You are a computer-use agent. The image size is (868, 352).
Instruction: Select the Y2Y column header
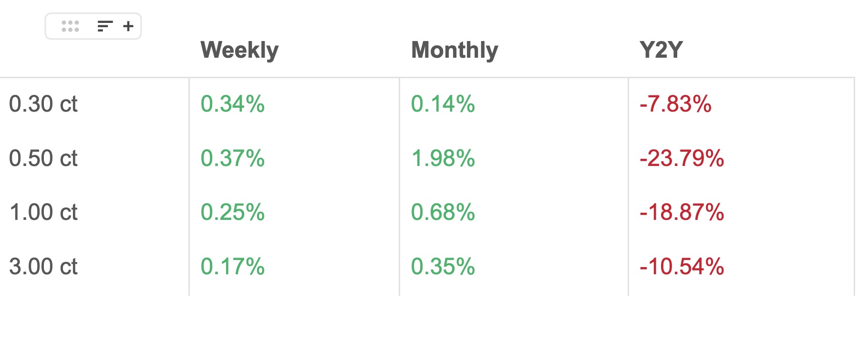[x=661, y=50]
